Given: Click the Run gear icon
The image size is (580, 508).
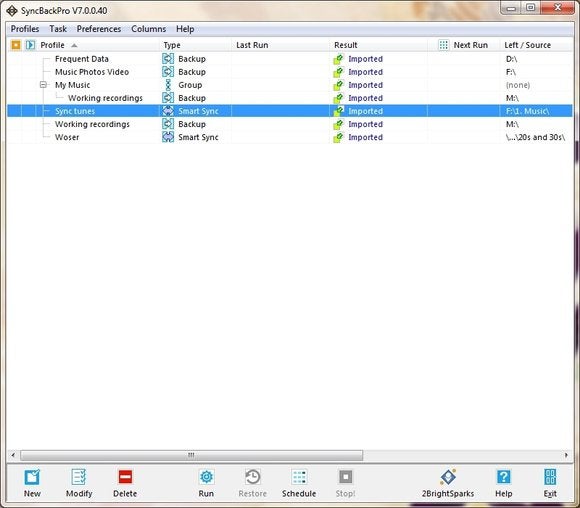Looking at the screenshot, I should [206, 477].
